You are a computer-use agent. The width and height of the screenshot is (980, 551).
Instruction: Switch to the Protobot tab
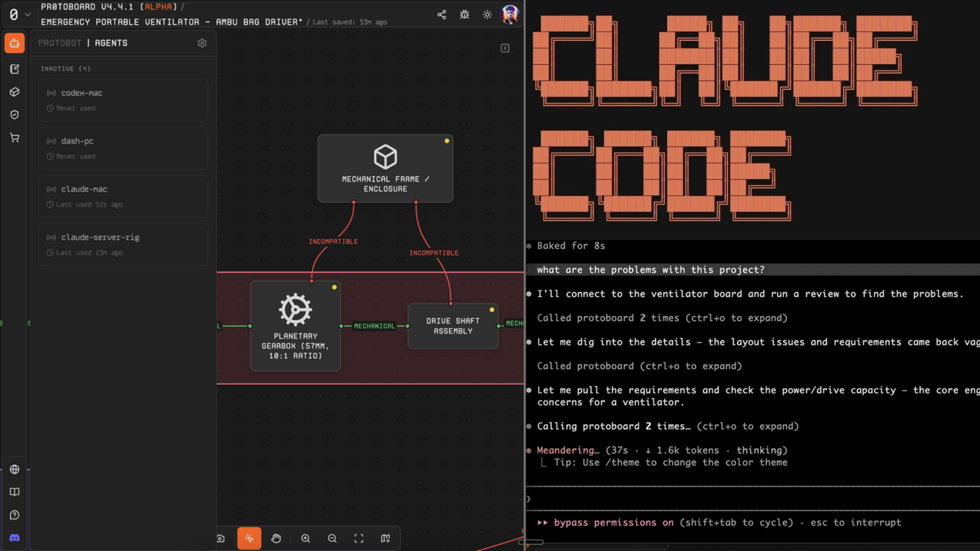pos(59,43)
